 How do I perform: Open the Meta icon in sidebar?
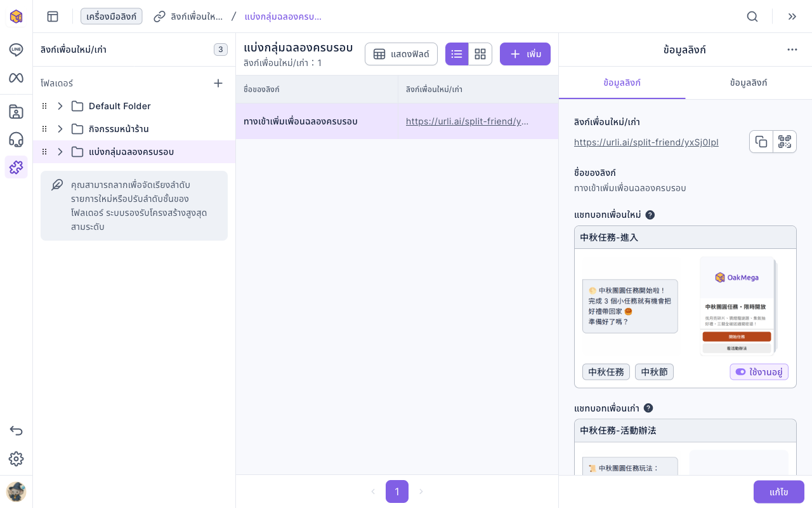16,77
